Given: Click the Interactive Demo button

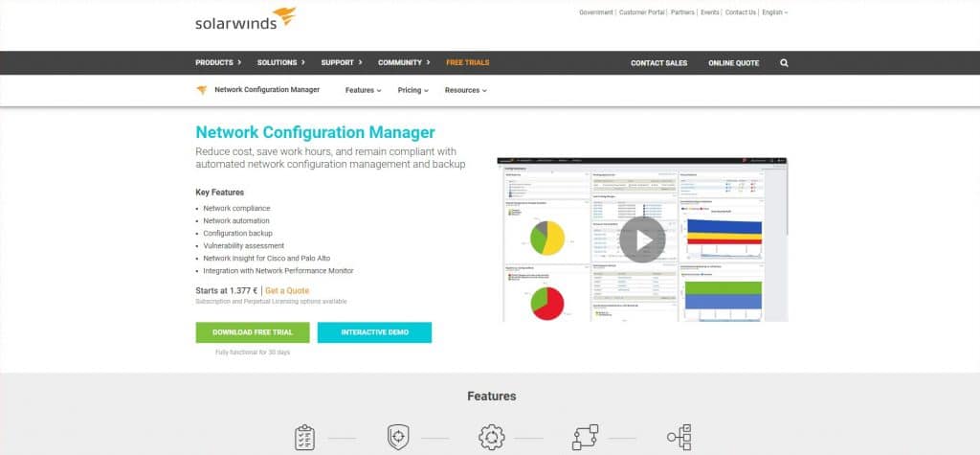Looking at the screenshot, I should [374, 332].
